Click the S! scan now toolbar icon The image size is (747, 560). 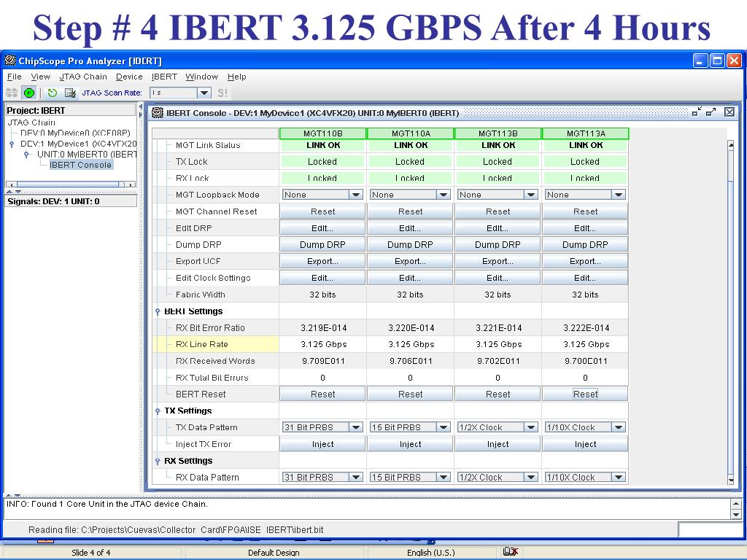222,93
